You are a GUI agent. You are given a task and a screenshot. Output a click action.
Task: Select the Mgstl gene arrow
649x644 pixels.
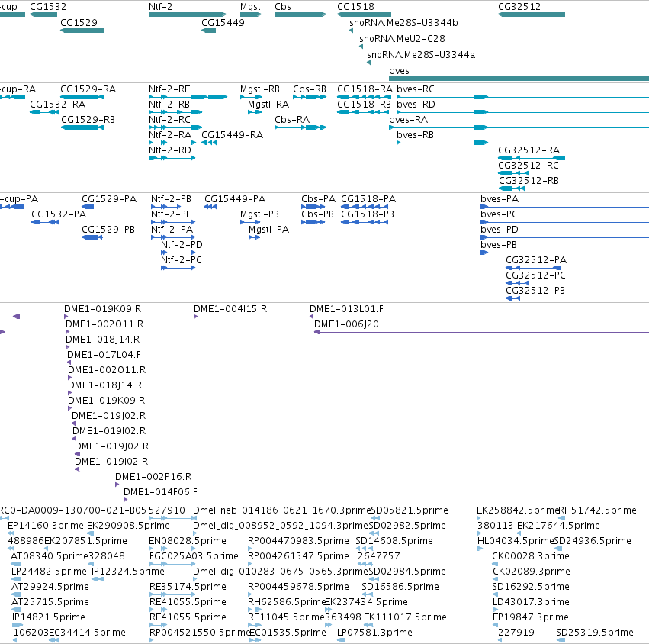tap(251, 14)
